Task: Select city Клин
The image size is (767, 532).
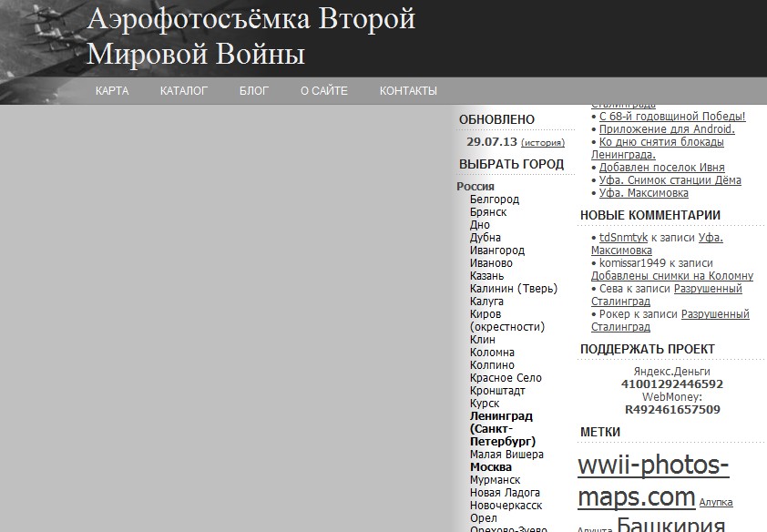Action: (482, 340)
